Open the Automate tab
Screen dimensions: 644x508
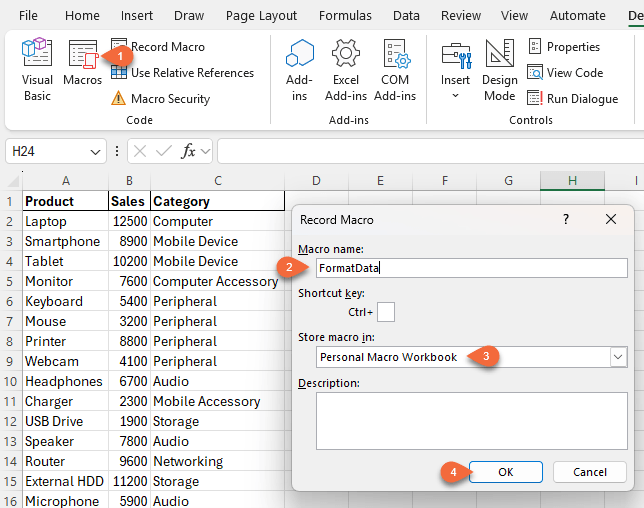tap(577, 16)
